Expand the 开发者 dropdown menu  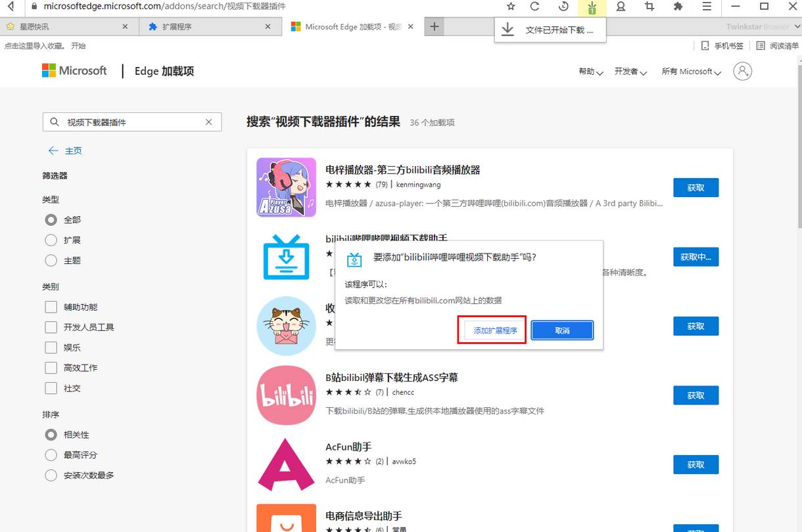click(630, 72)
